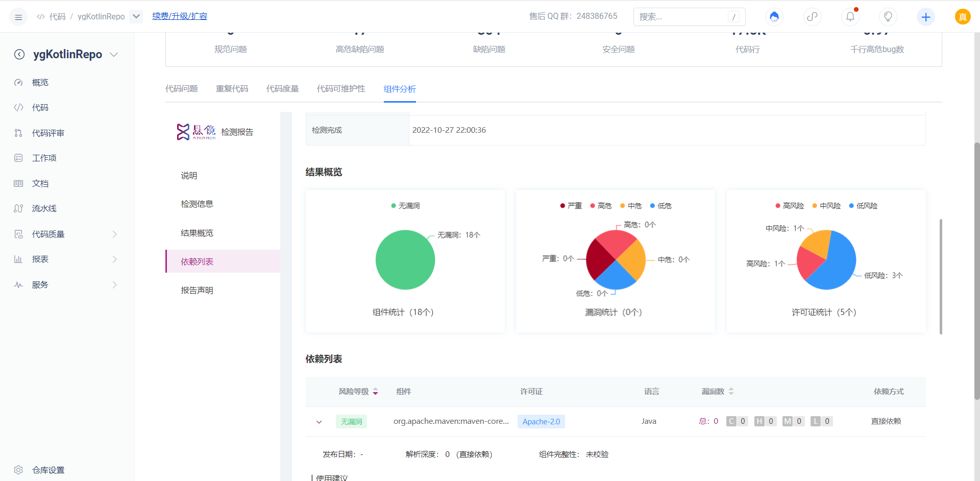Viewport: 980px width, 481px height.
Task: Click the 悬镜 logo in report panel
Action: pos(196,132)
